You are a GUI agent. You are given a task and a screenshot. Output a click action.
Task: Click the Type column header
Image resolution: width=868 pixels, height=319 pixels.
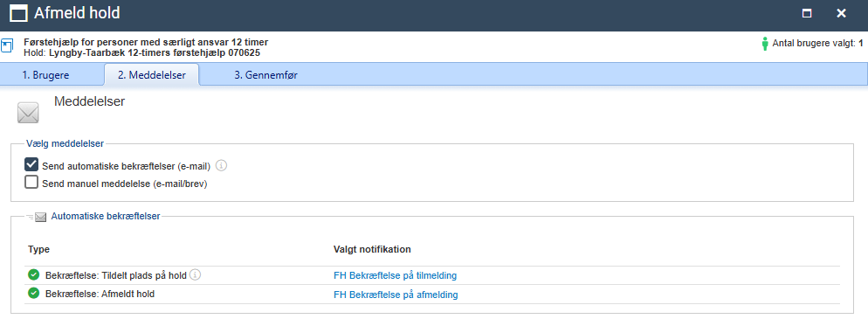click(x=38, y=249)
